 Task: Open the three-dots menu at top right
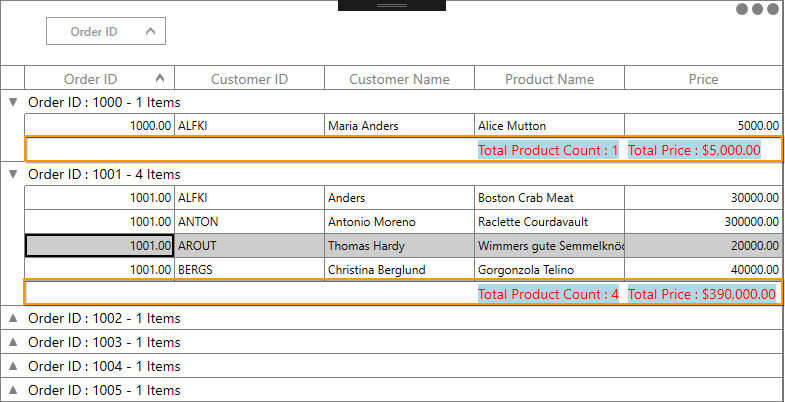point(757,9)
